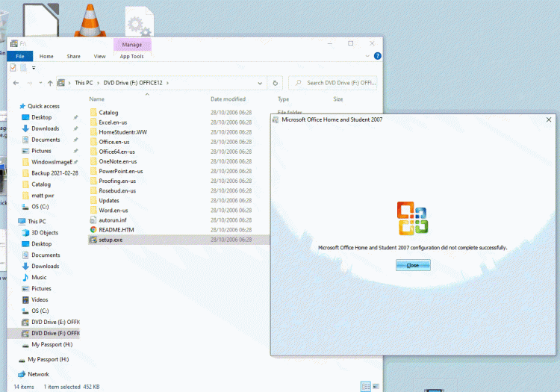The height and width of the screenshot is (392, 560).
Task: Select the Rosebud.en-us folder
Action: [117, 190]
